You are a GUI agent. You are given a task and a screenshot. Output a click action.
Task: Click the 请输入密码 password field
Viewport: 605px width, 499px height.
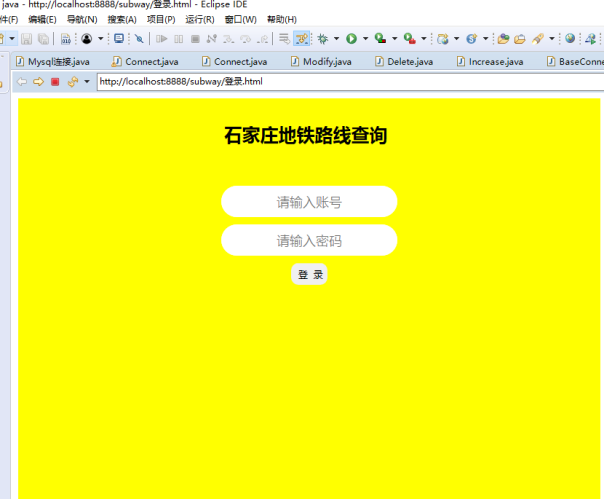[x=309, y=240]
